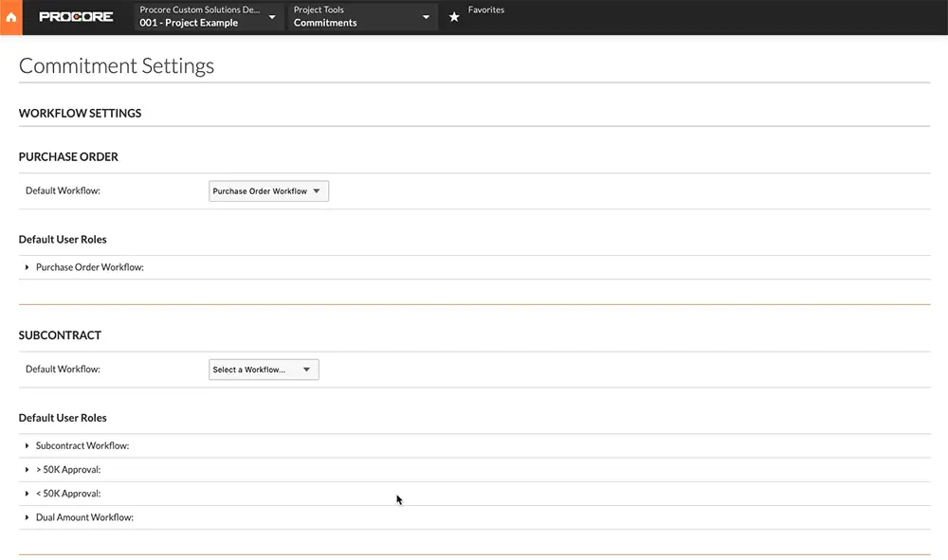Click the orange home icon

(x=10, y=16)
